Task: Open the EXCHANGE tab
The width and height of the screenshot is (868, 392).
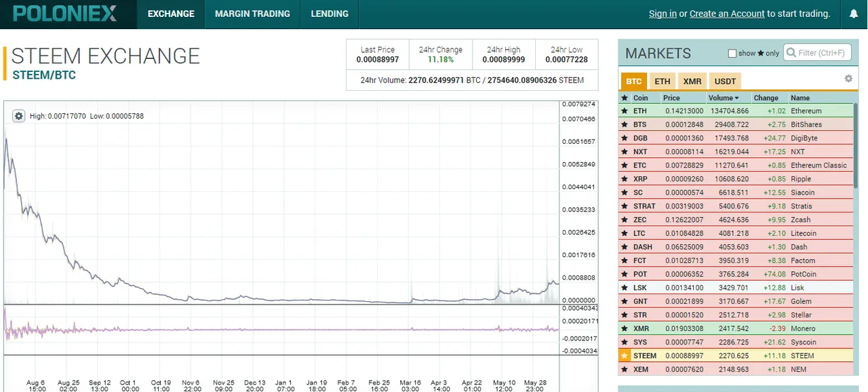Action: (171, 14)
